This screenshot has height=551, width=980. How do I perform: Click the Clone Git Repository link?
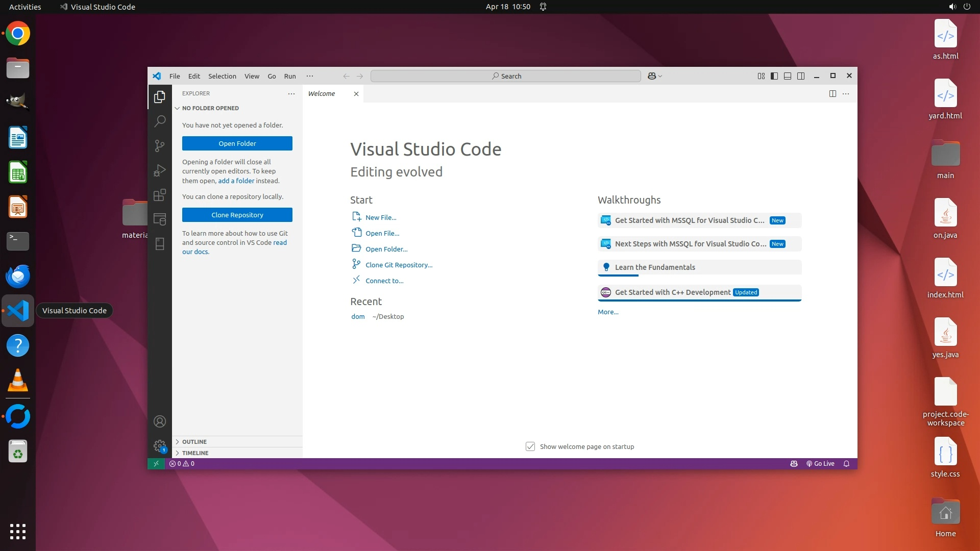(x=399, y=265)
